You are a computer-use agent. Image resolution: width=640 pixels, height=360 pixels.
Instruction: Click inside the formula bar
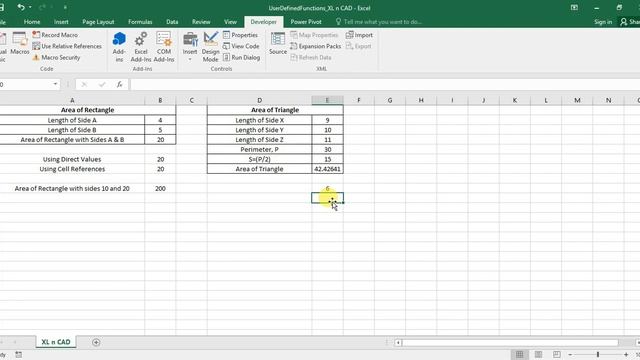tap(384, 84)
